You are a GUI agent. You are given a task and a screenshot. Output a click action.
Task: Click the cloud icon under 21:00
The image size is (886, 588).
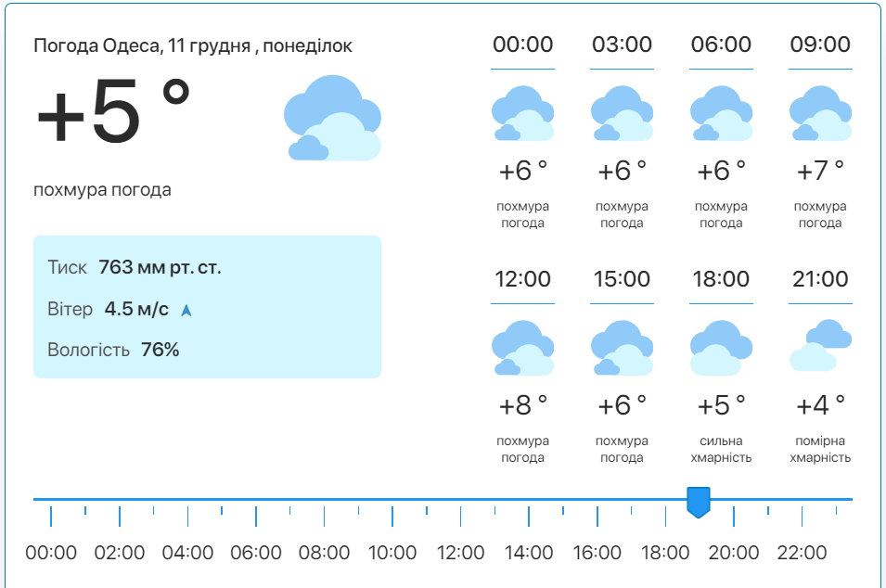tap(820, 345)
